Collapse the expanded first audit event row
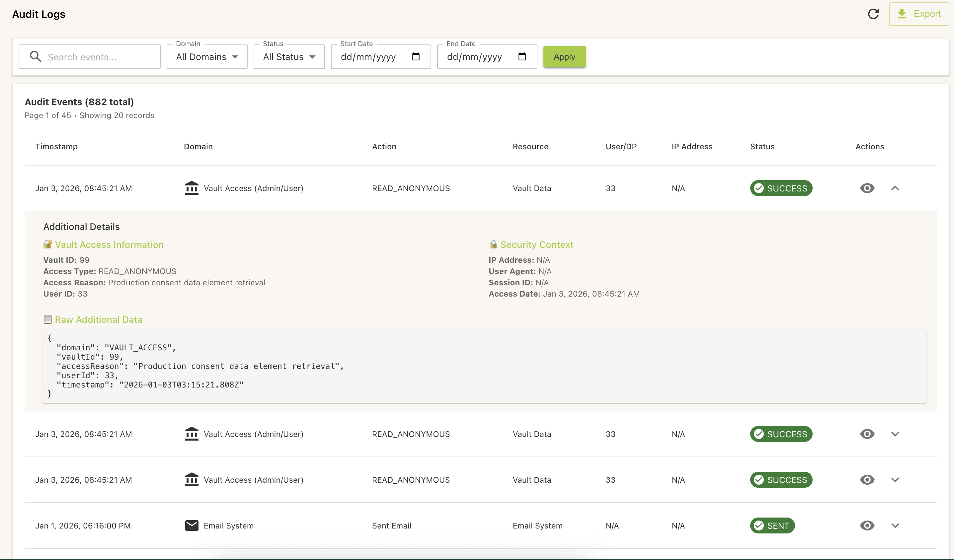 pyautogui.click(x=895, y=188)
